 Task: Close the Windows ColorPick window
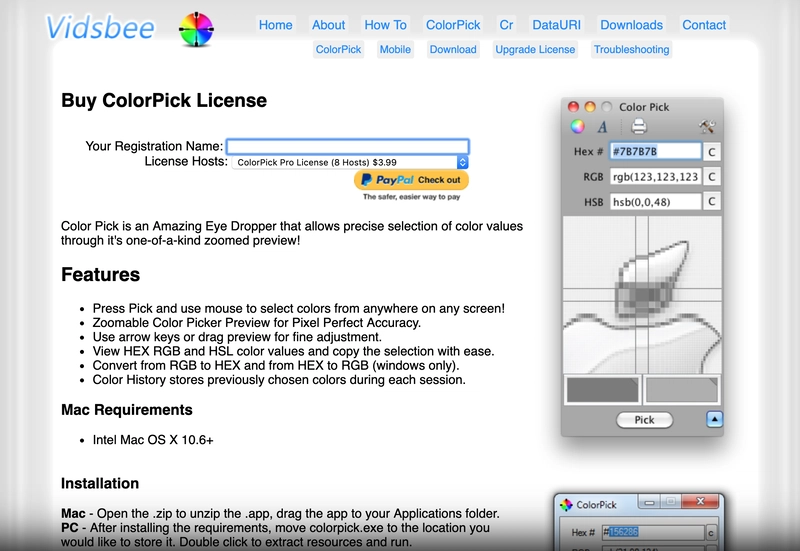tap(700, 502)
